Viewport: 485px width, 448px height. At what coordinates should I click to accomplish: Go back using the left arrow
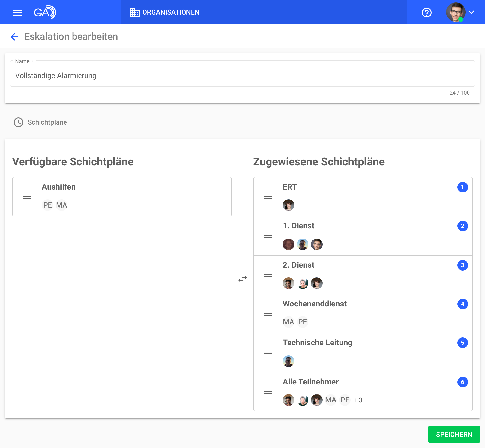click(x=15, y=37)
